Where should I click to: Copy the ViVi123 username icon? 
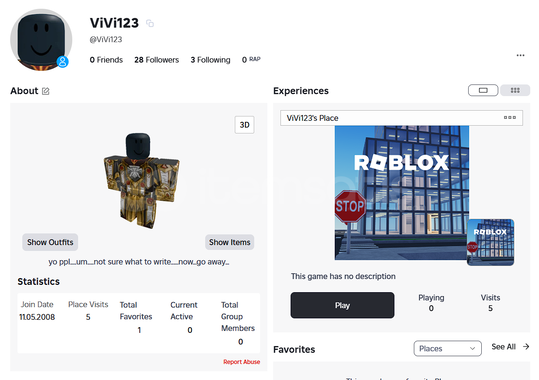(150, 23)
